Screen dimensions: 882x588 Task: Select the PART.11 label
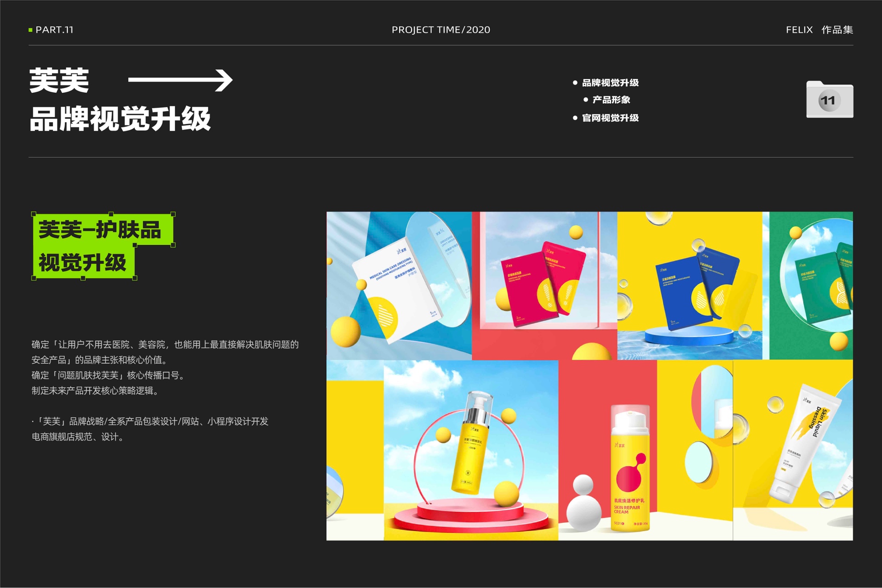55,30
